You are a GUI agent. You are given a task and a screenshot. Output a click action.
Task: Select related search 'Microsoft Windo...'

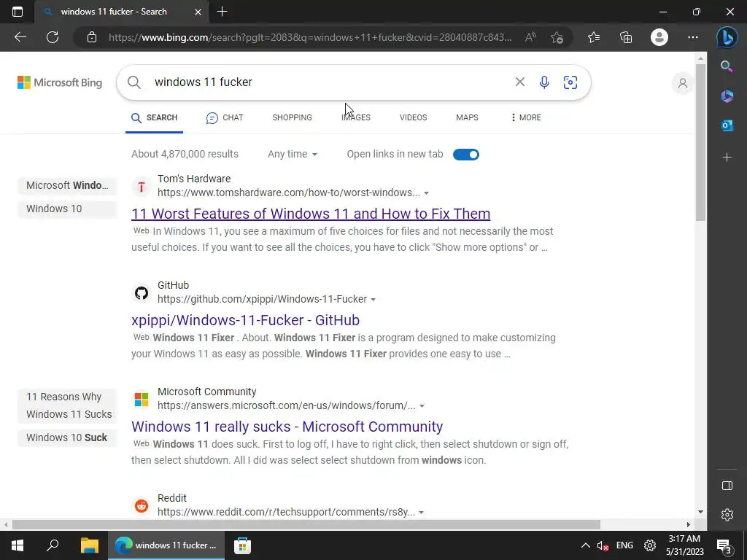67,185
